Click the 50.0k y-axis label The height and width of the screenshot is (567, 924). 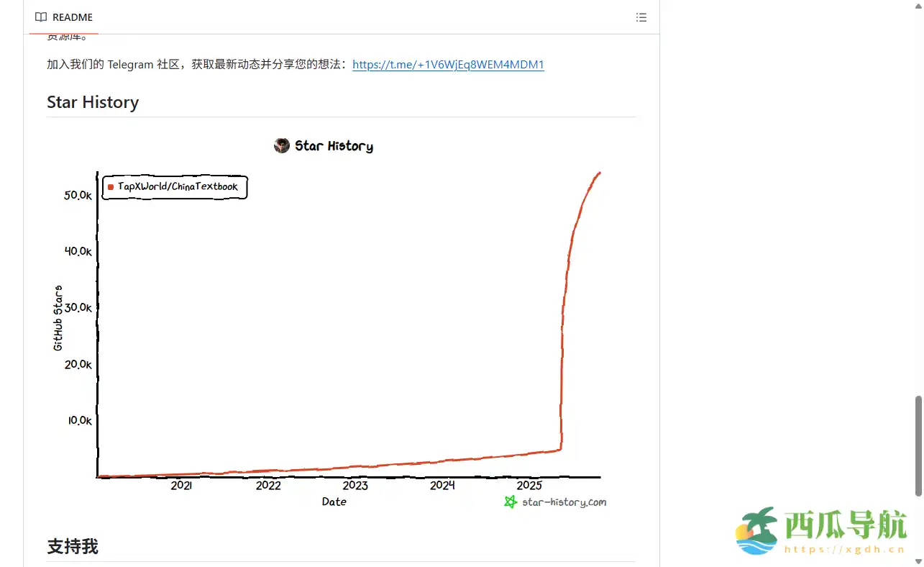click(78, 196)
